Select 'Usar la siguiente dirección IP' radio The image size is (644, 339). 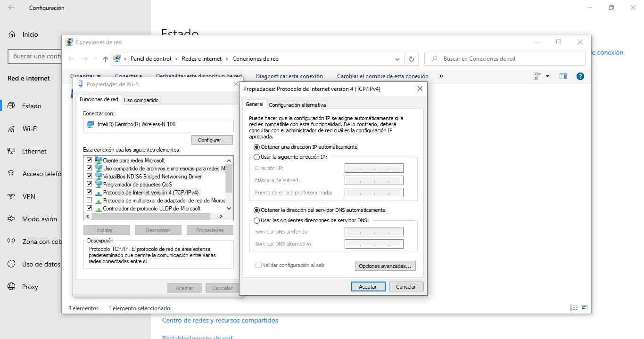click(257, 157)
